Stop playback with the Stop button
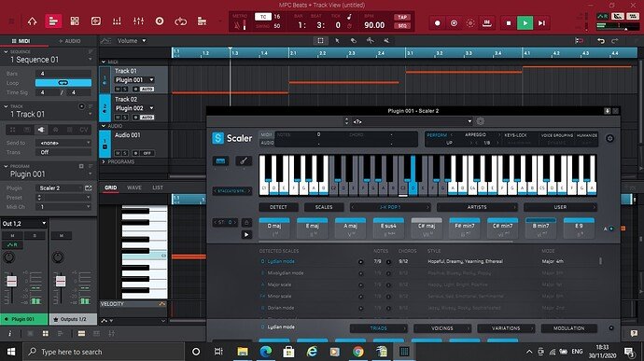This screenshot has height=361, width=644. [x=509, y=23]
